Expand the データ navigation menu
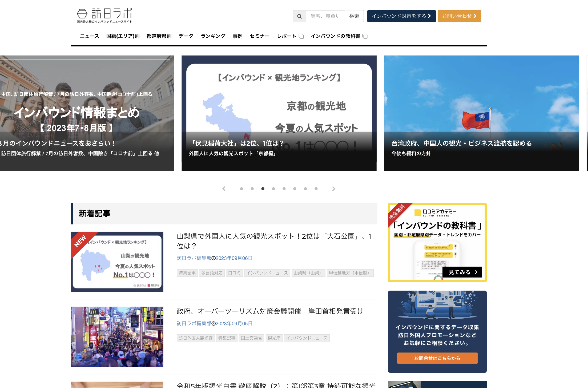The height and width of the screenshot is (388, 588). click(186, 36)
